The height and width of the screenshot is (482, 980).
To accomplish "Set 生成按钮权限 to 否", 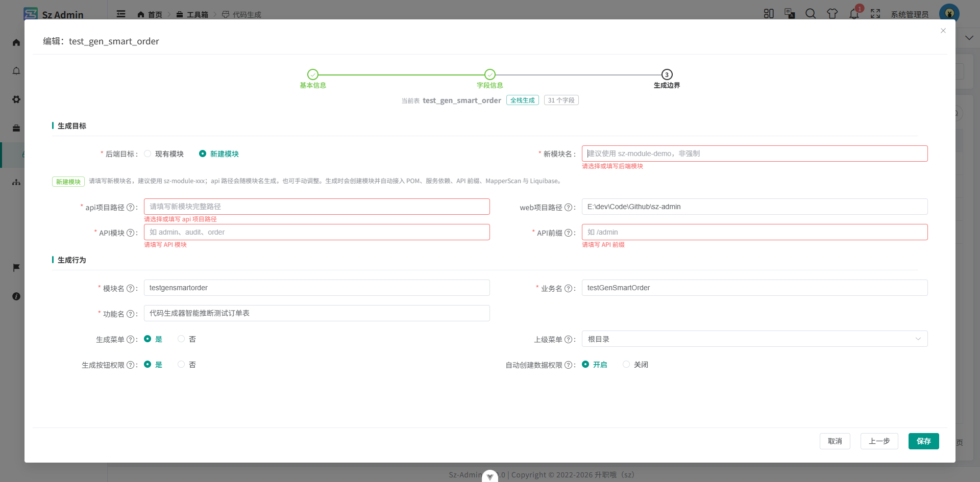I will tap(187, 364).
